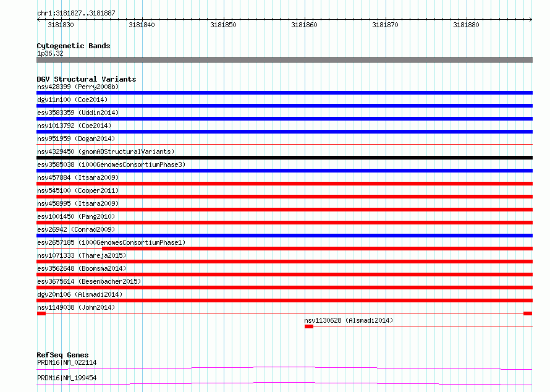The height and width of the screenshot is (392, 550).
Task: Open variant dgv11n100 (Coe2014)
Action: click(72, 100)
